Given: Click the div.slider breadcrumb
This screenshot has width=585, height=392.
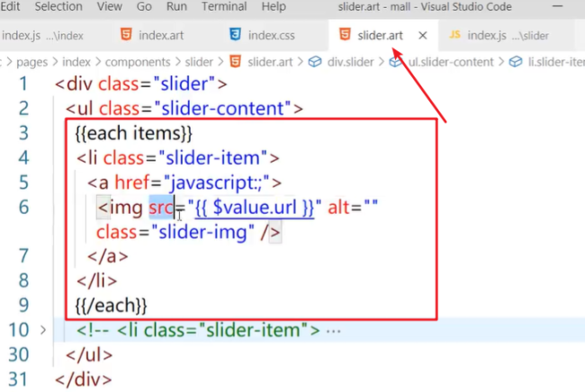Looking at the screenshot, I should tap(350, 62).
